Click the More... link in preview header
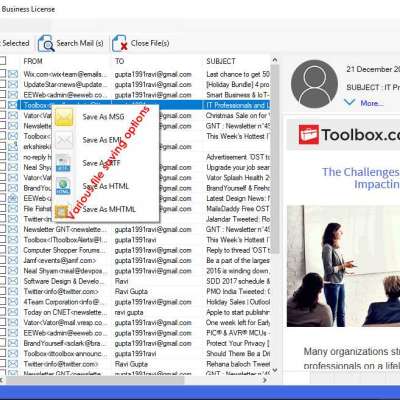This screenshot has height=400, width=400. tap(372, 103)
